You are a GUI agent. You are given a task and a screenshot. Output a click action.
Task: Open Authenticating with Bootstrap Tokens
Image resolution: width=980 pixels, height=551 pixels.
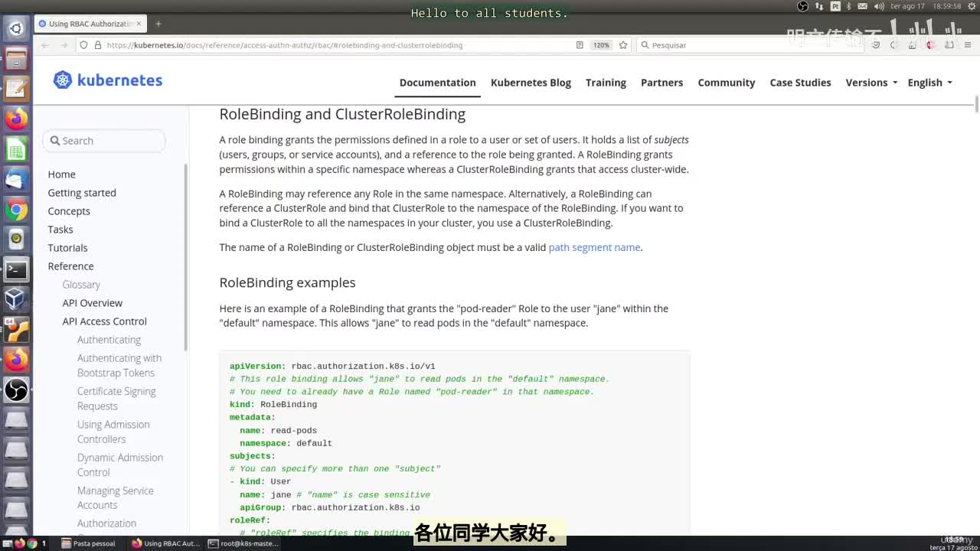(119, 365)
